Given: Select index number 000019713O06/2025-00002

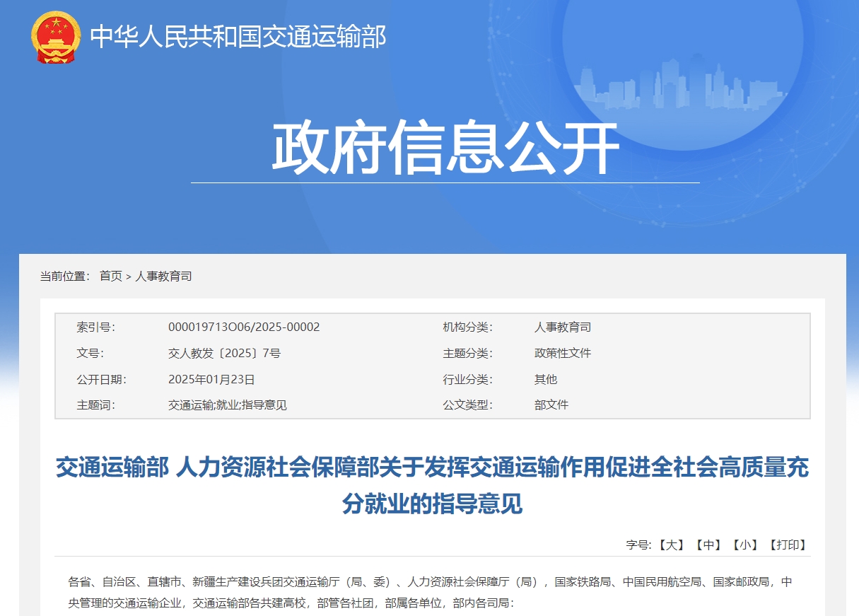Looking at the screenshot, I should coord(244,327).
